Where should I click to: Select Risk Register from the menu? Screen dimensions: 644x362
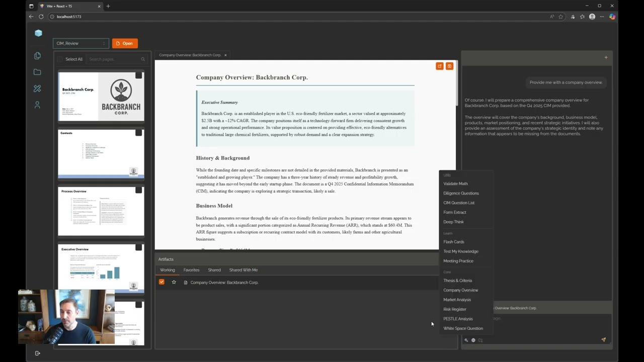[455, 309]
